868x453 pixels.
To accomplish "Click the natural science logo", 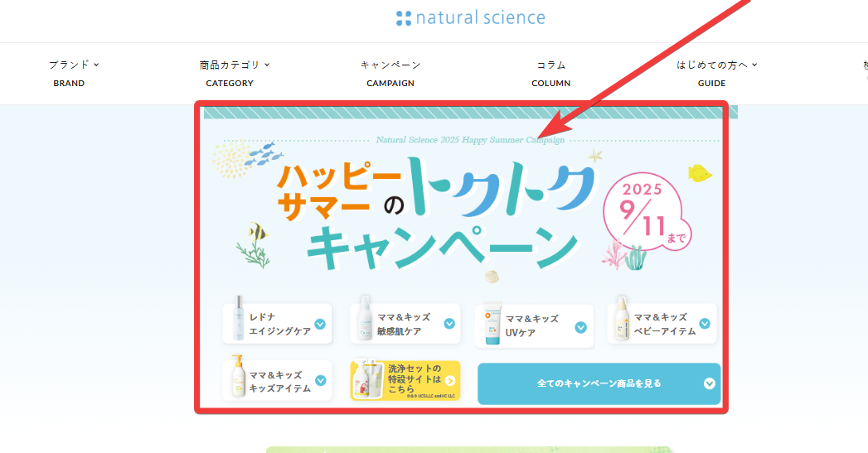I will 471,17.
